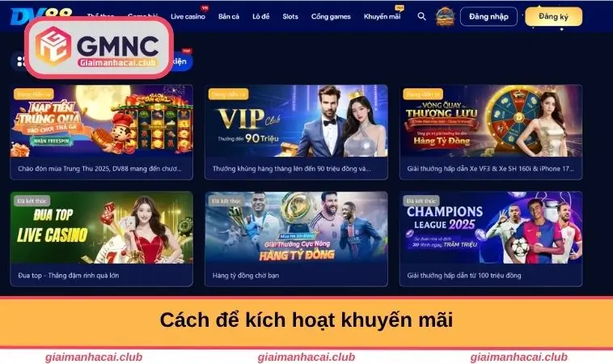Open the round event badge icon
Image resolution: width=613 pixels, height=364 pixels.
point(446,16)
